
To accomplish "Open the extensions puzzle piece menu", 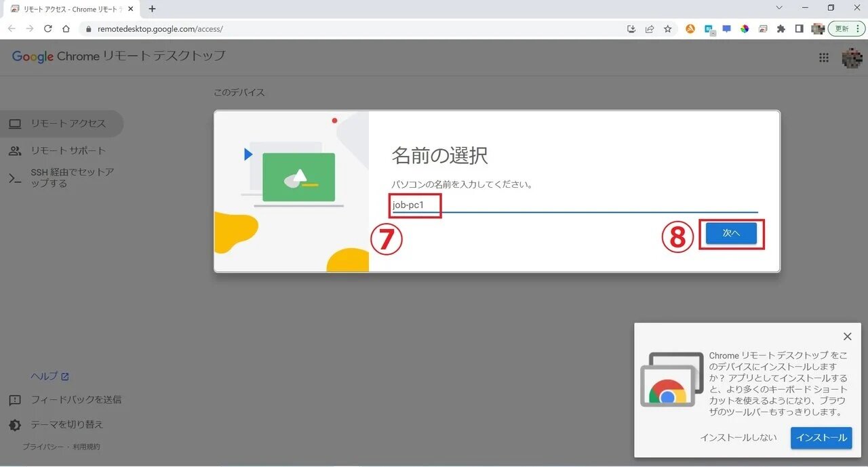I will tap(781, 28).
